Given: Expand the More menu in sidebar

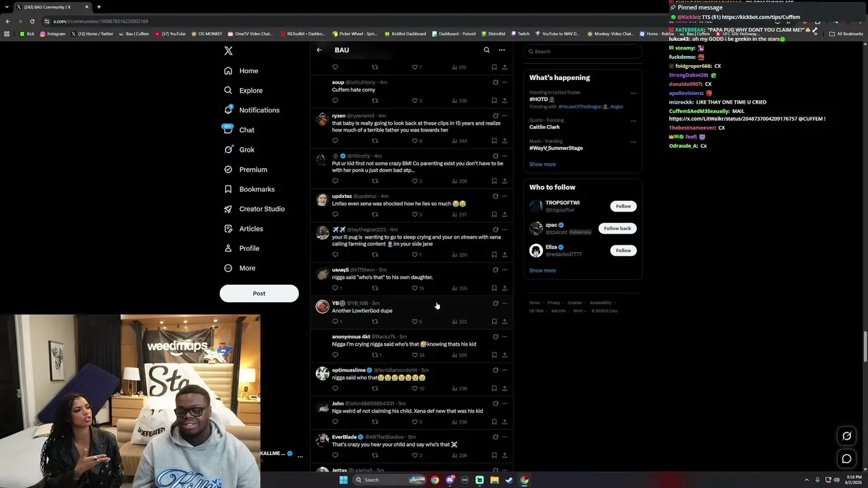Looking at the screenshot, I should 239,268.
